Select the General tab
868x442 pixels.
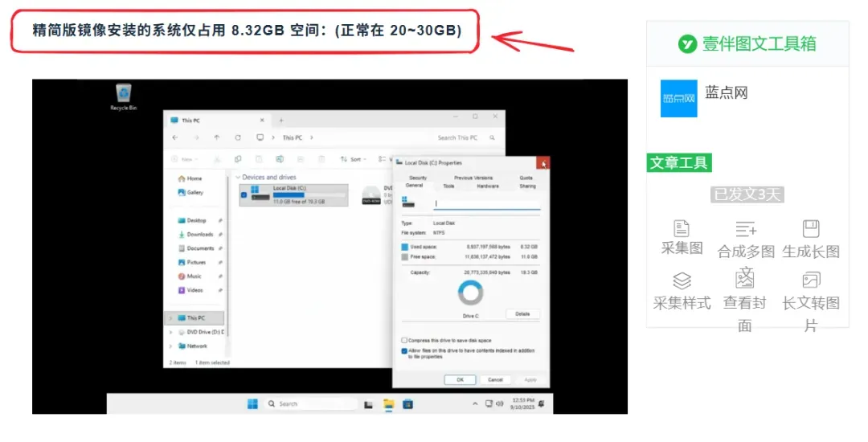click(x=414, y=186)
